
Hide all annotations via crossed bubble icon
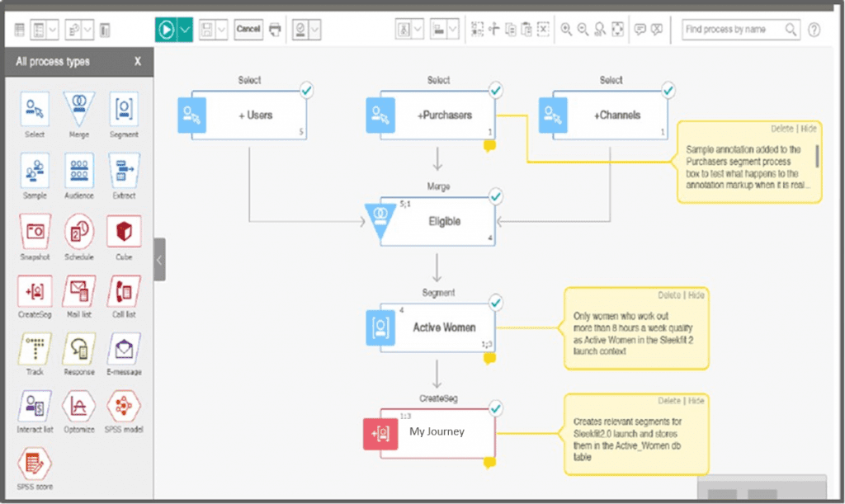click(x=656, y=29)
